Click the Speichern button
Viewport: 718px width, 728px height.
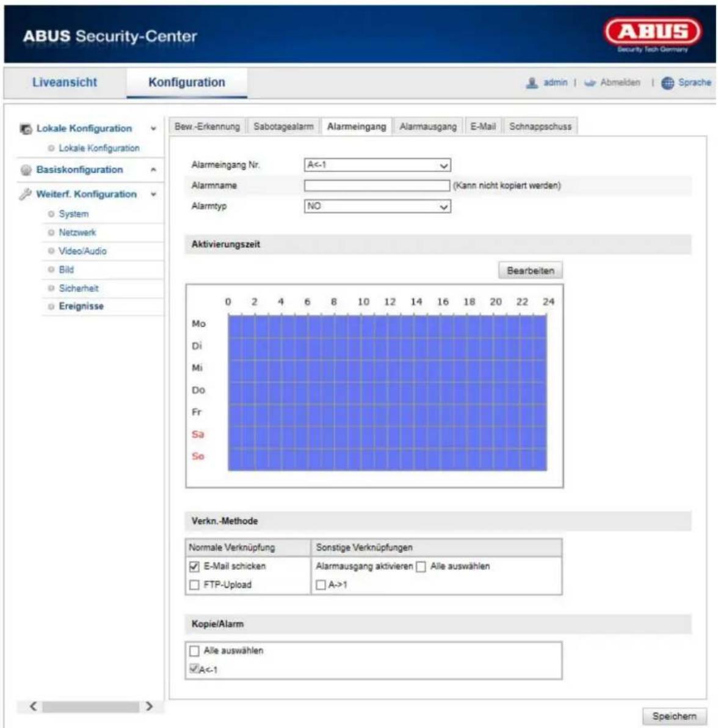[675, 716]
